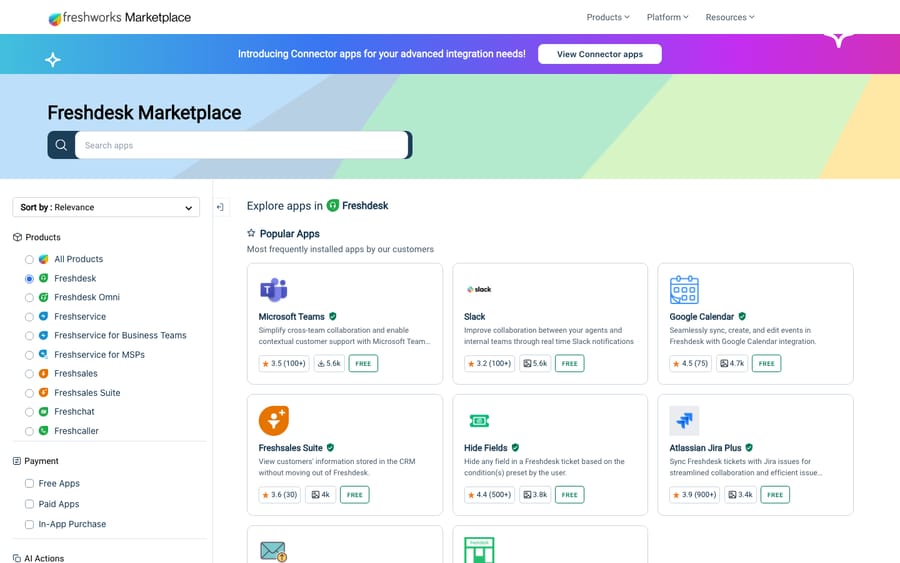Select the Freshdesk Omni radio option

pyautogui.click(x=29, y=297)
